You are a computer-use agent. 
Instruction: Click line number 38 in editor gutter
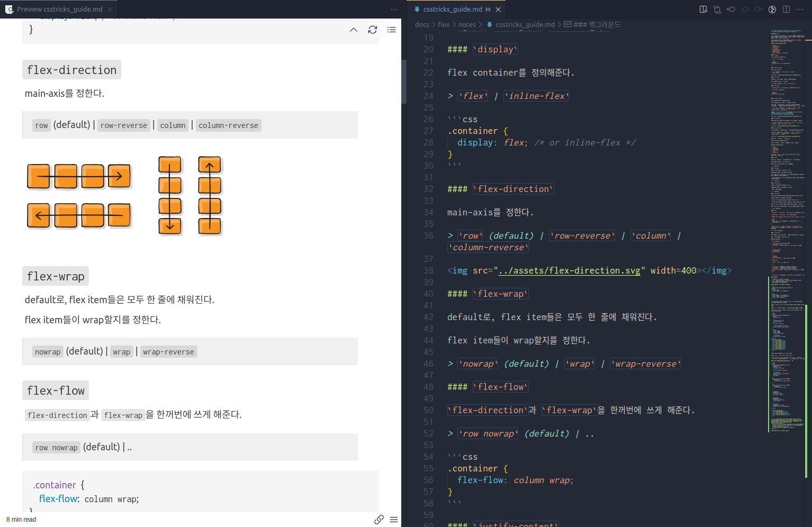(428, 270)
